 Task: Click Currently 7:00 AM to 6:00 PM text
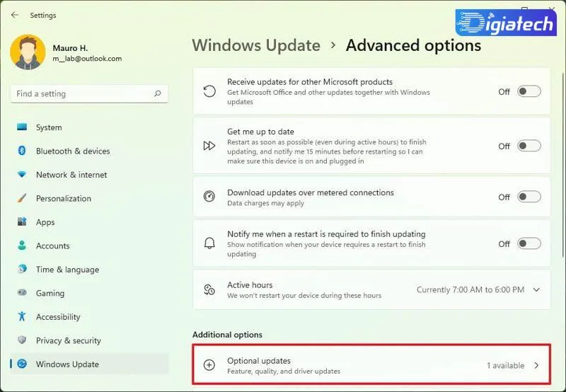click(x=470, y=289)
